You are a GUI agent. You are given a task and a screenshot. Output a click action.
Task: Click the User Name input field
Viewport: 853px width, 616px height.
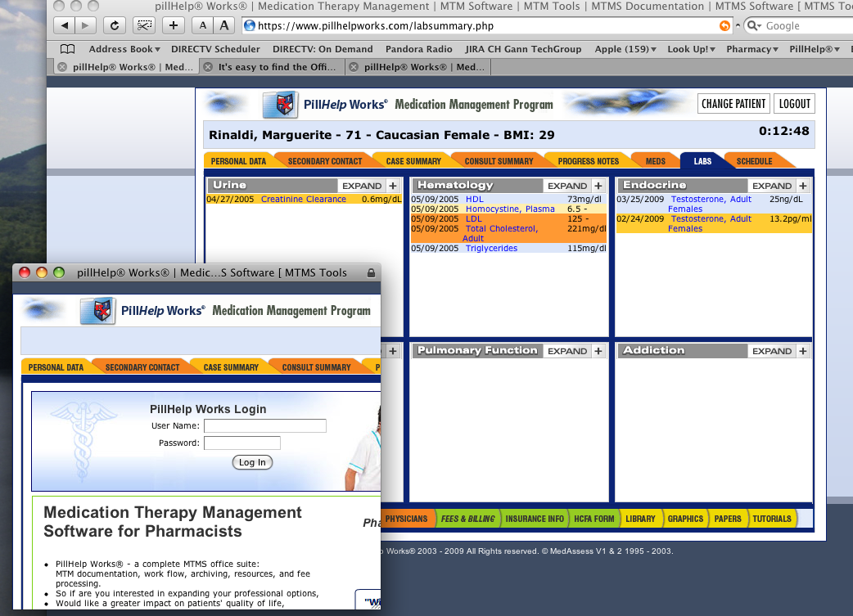265,425
